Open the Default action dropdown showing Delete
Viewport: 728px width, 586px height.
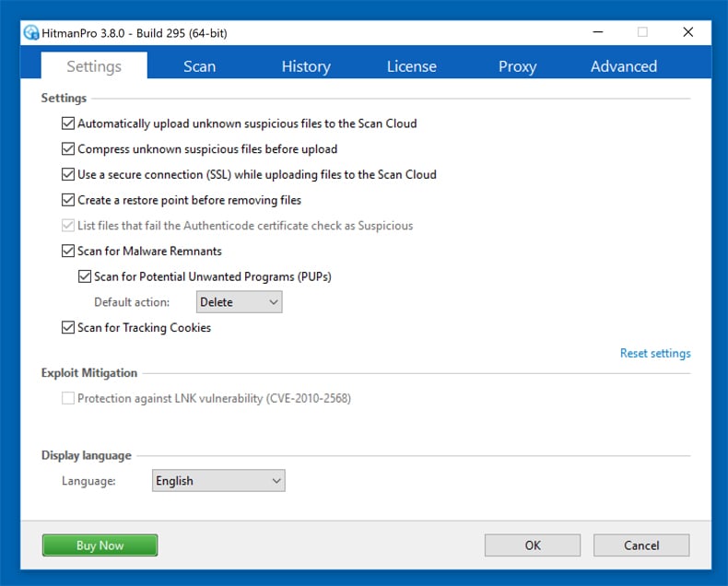[239, 302]
